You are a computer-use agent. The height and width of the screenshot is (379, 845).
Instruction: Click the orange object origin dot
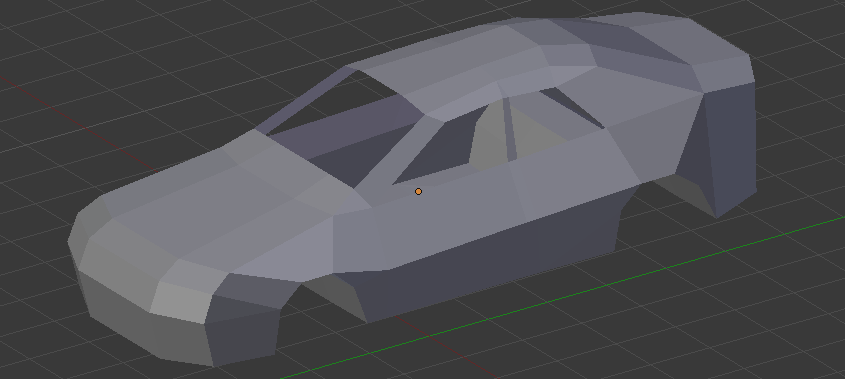coord(419,191)
